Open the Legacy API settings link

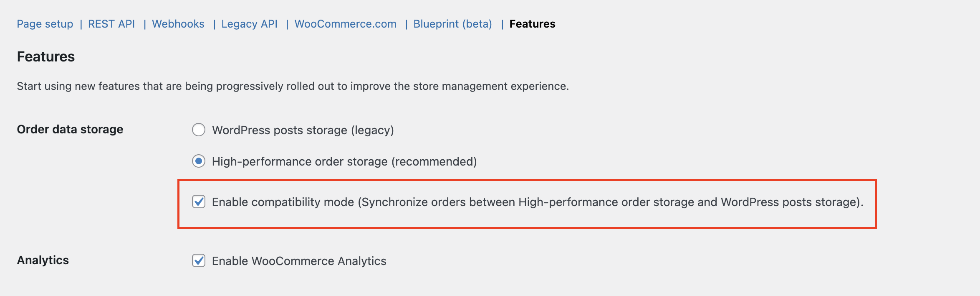coord(249,24)
